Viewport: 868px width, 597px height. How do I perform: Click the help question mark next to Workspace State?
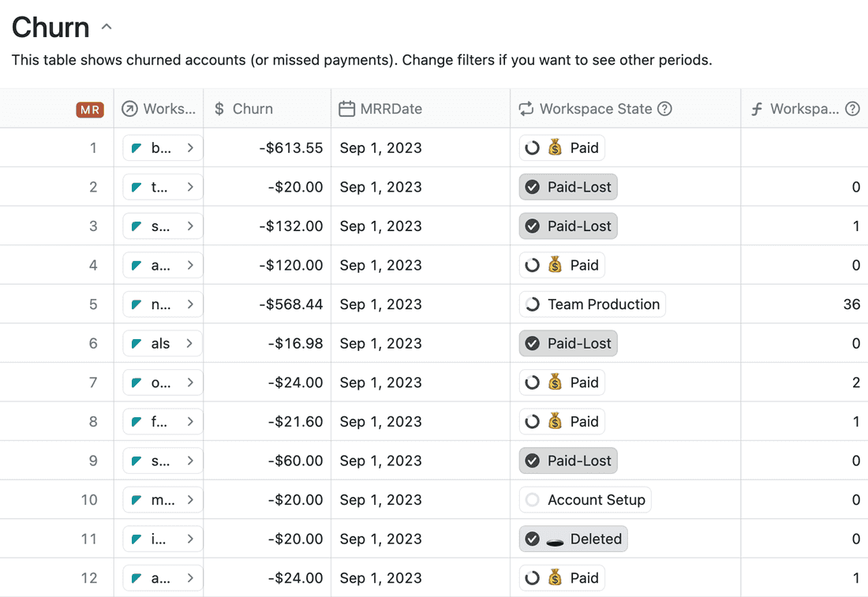click(x=668, y=109)
